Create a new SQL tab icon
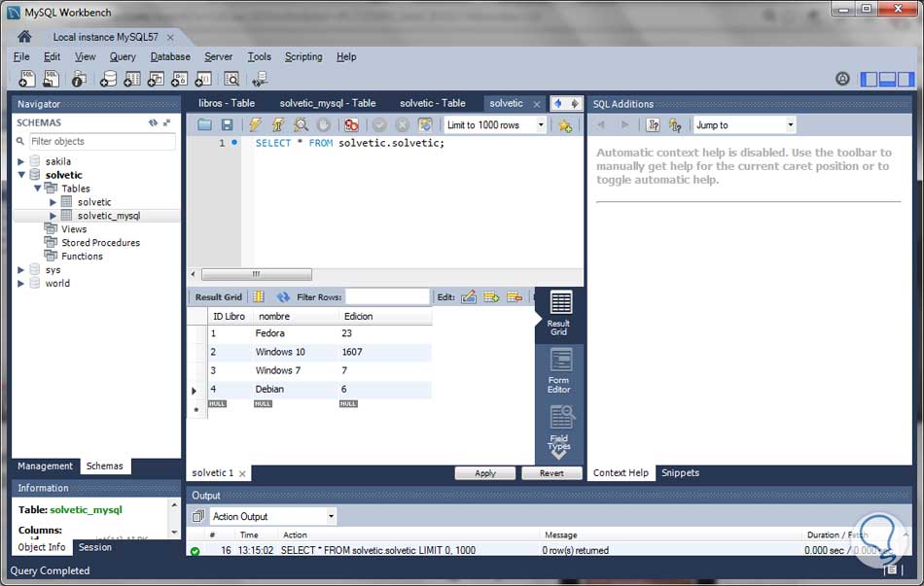The width and height of the screenshot is (924, 586). click(26, 79)
